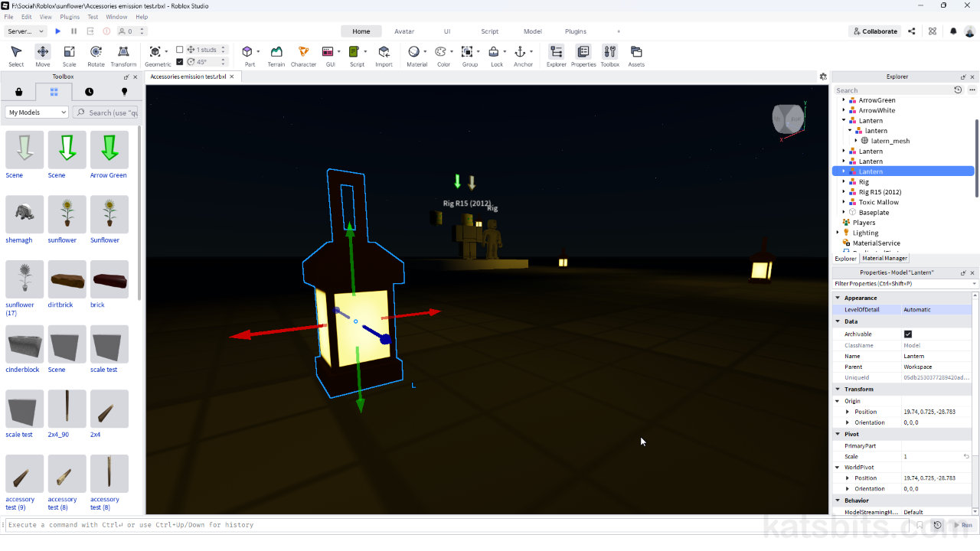
Task: Expand the ArrowGreen tree node
Action: tap(844, 100)
